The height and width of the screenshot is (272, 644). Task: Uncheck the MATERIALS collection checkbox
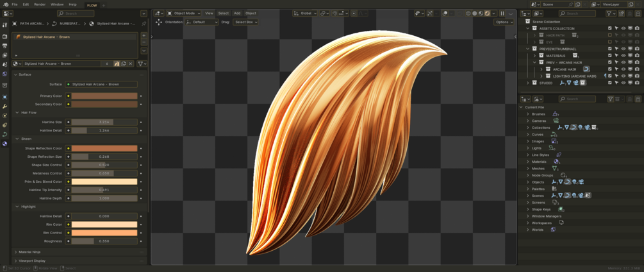(610, 55)
